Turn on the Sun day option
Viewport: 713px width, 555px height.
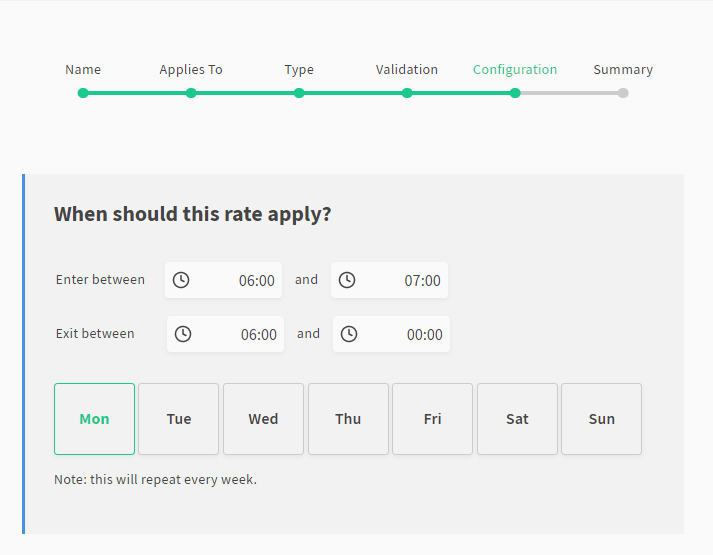click(x=601, y=419)
